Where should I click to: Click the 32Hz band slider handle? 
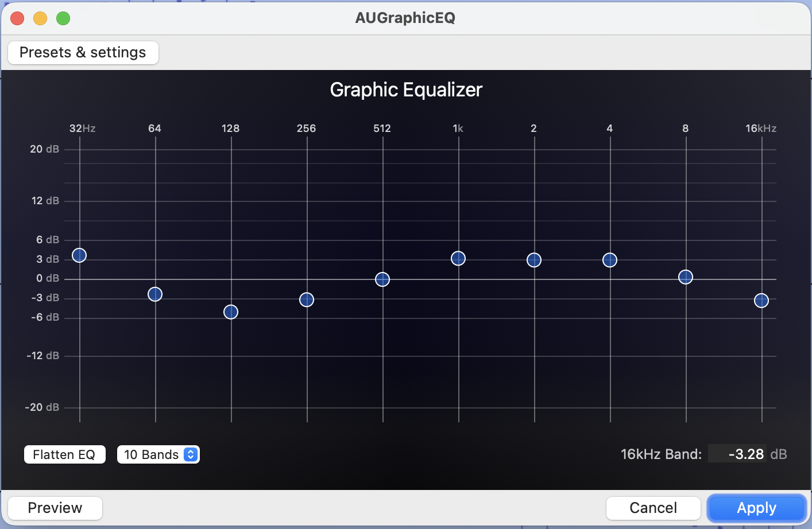[x=79, y=255]
